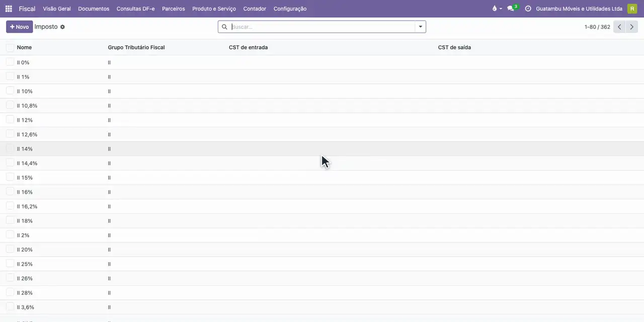This screenshot has width=644, height=322.
Task: Open the Parceiros menu
Action: (x=174, y=9)
